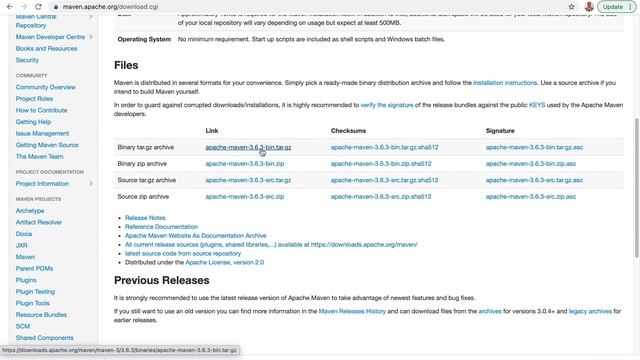Open the public KEYS link
Image resolution: width=640 pixels, height=360 pixels.
pos(537,105)
